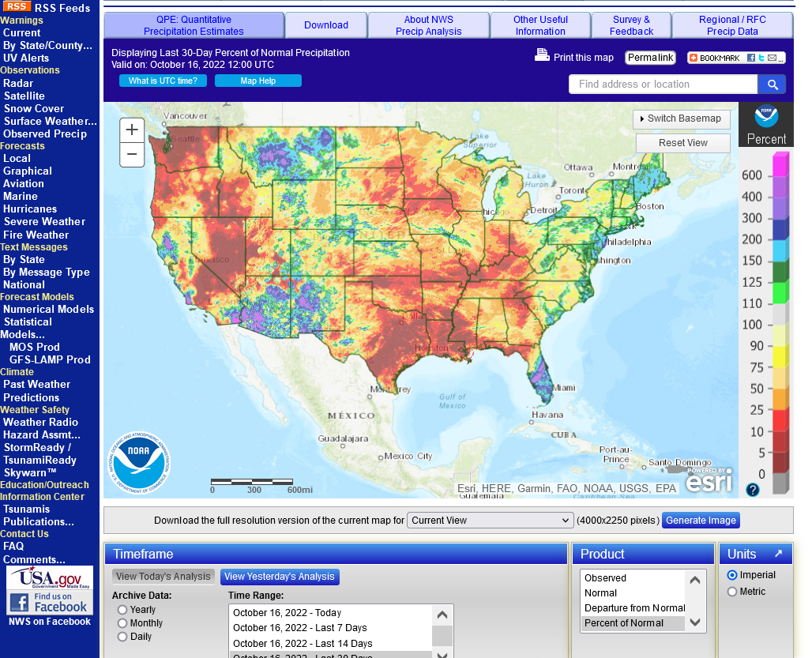Image resolution: width=812 pixels, height=658 pixels.
Task: Click the magenta 600 percent legend swatch
Action: 780,164
